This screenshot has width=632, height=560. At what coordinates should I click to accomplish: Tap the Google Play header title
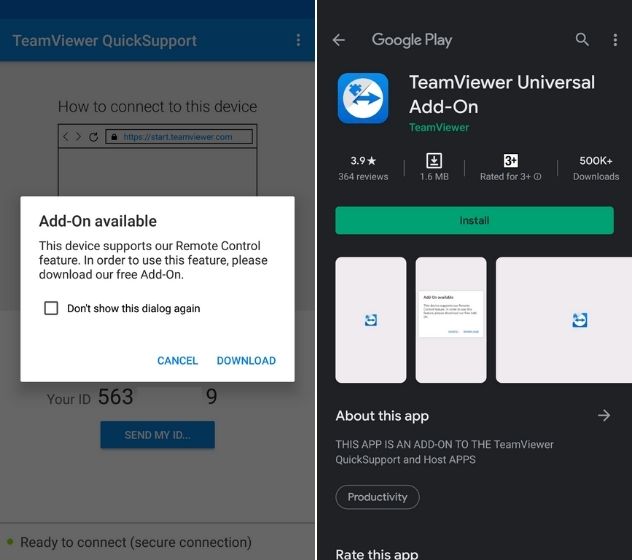[x=412, y=40]
